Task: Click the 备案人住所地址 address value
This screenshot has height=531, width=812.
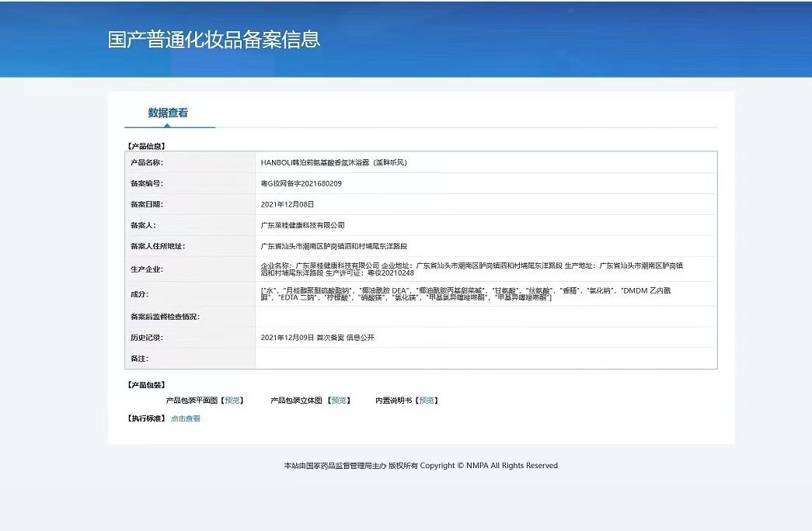Action: [333, 246]
